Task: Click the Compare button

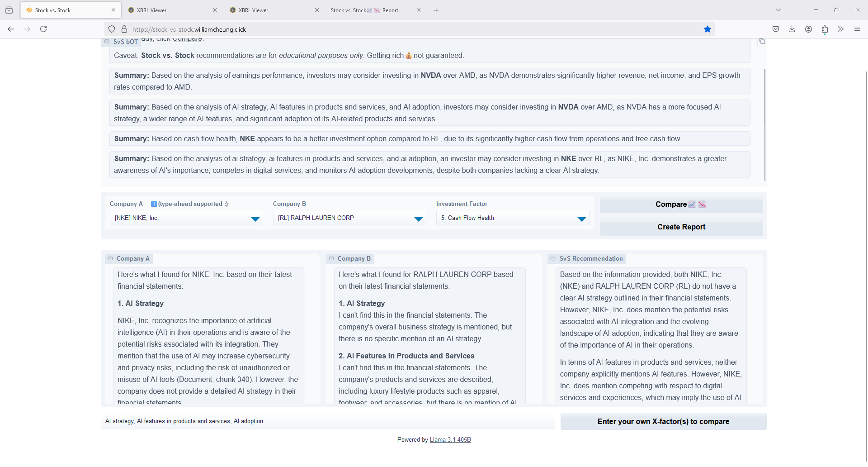Action: 681,205
